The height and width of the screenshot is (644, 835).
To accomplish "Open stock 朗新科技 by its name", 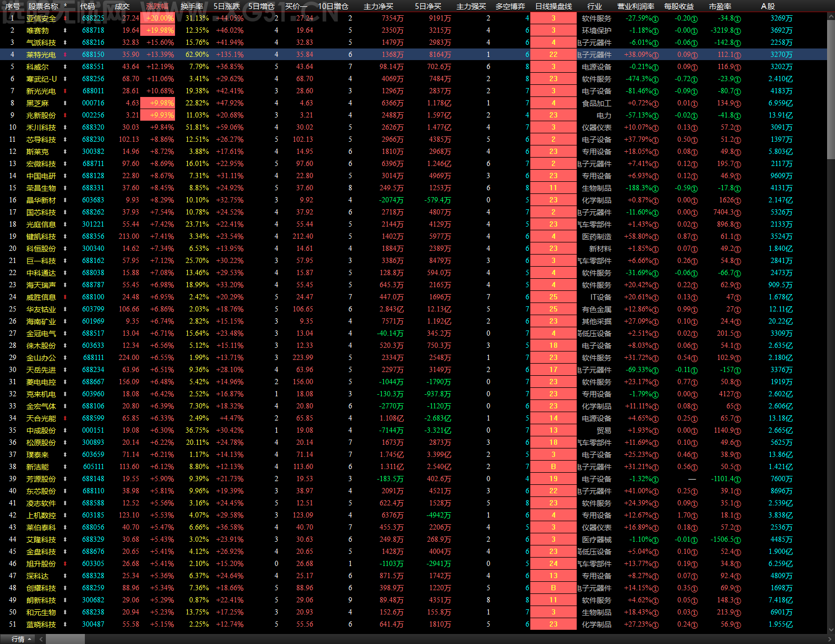I will point(41,600).
